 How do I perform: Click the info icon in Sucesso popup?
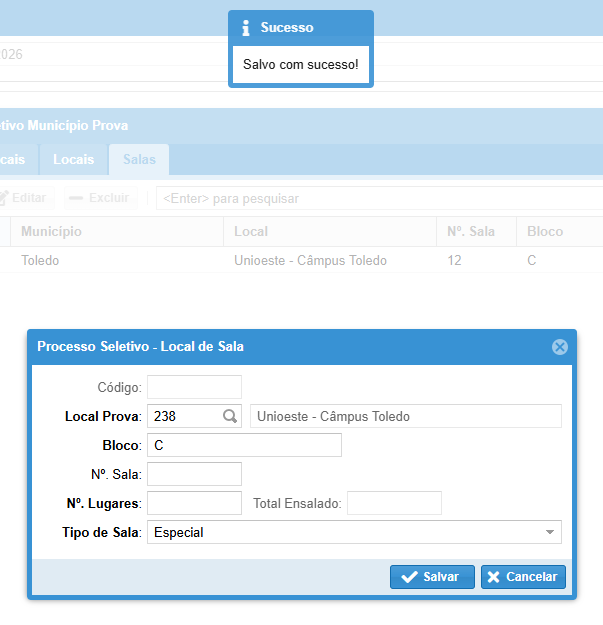(x=246, y=28)
